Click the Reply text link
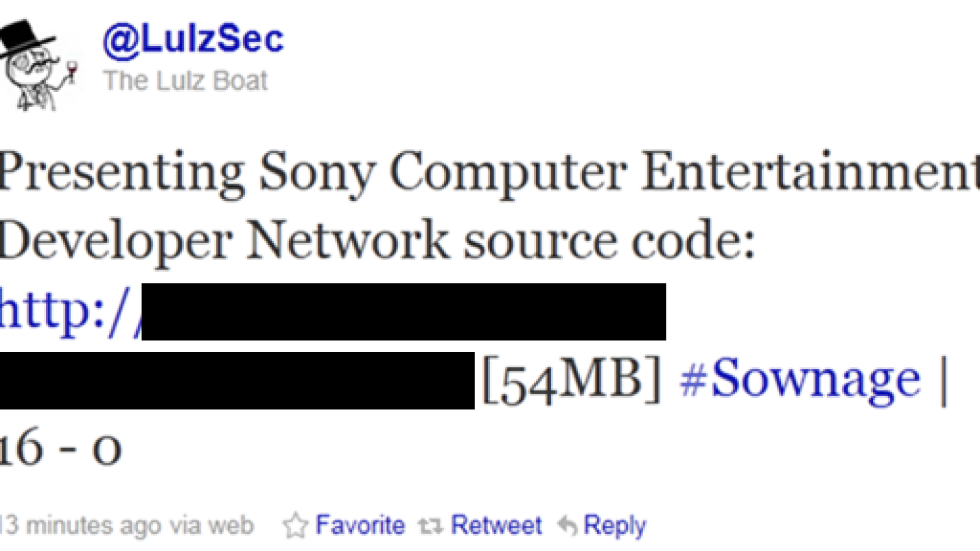Screen dimensions: 980x551 (x=615, y=527)
